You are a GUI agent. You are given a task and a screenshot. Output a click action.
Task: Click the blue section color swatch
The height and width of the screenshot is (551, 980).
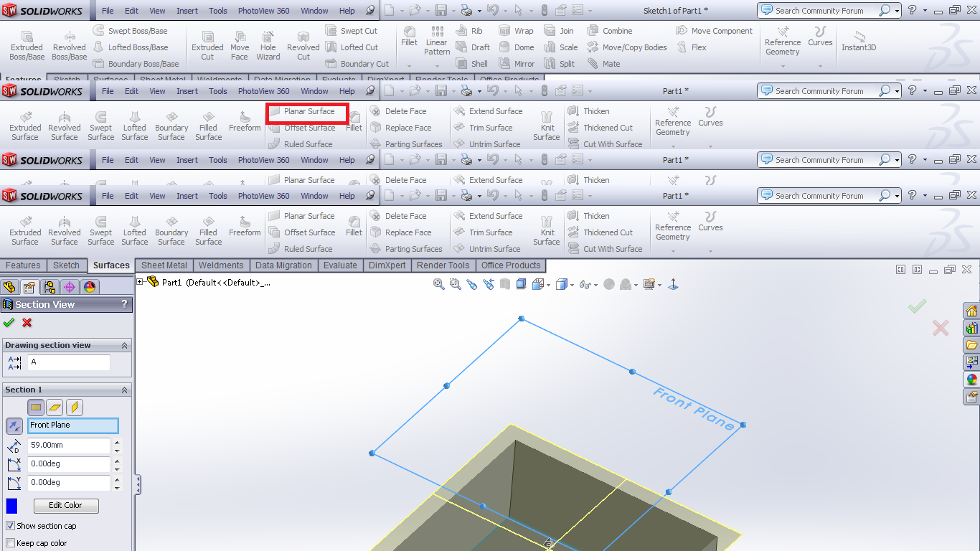pyautogui.click(x=11, y=506)
